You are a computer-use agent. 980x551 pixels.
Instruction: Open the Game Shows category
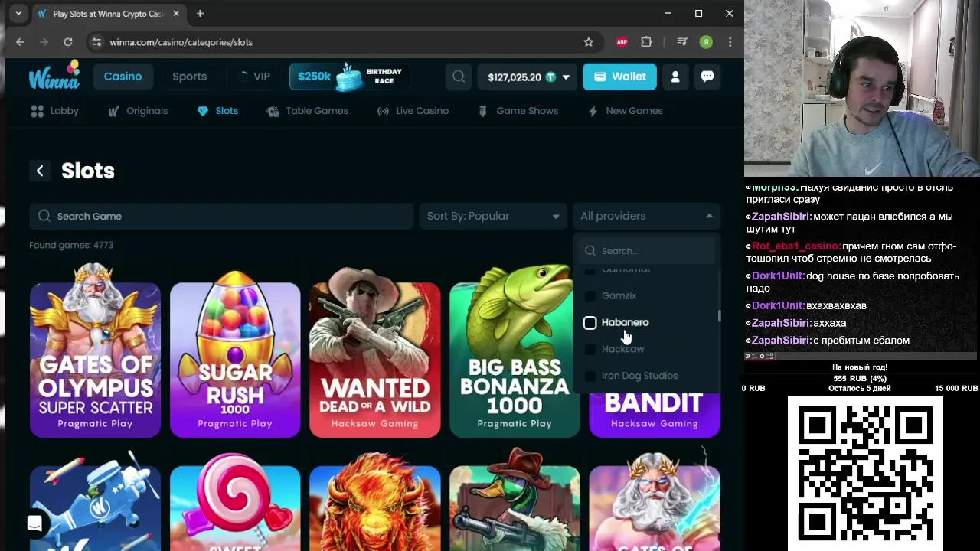(518, 111)
